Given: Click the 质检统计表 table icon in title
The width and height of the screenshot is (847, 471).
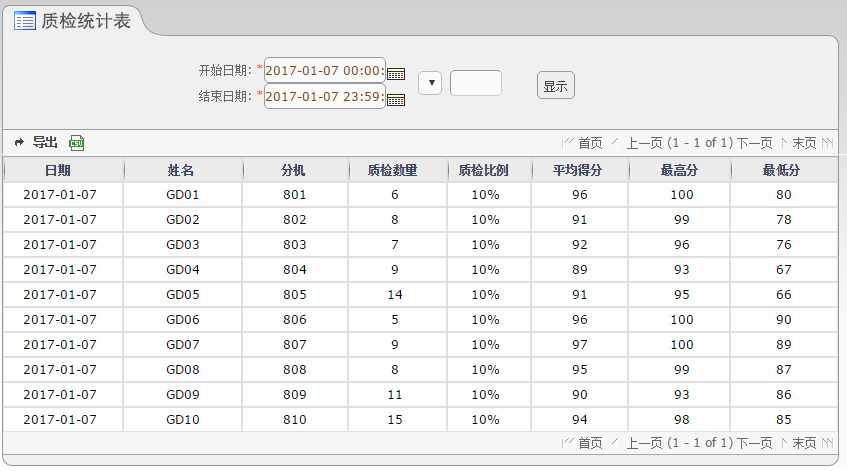Looking at the screenshot, I should click(x=25, y=21).
